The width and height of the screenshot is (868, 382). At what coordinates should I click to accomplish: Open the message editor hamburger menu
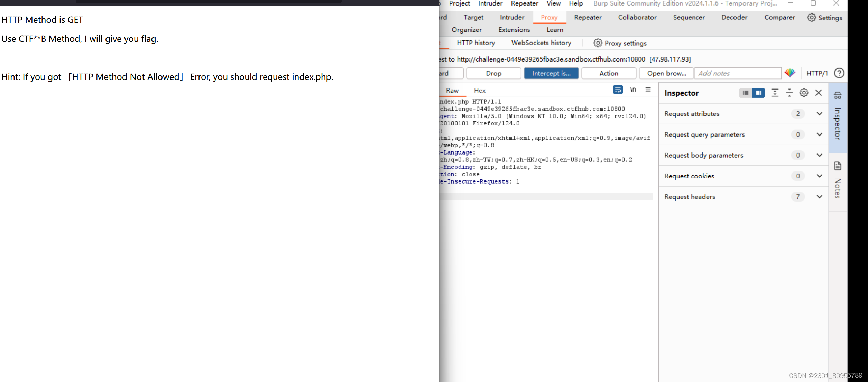click(x=648, y=90)
